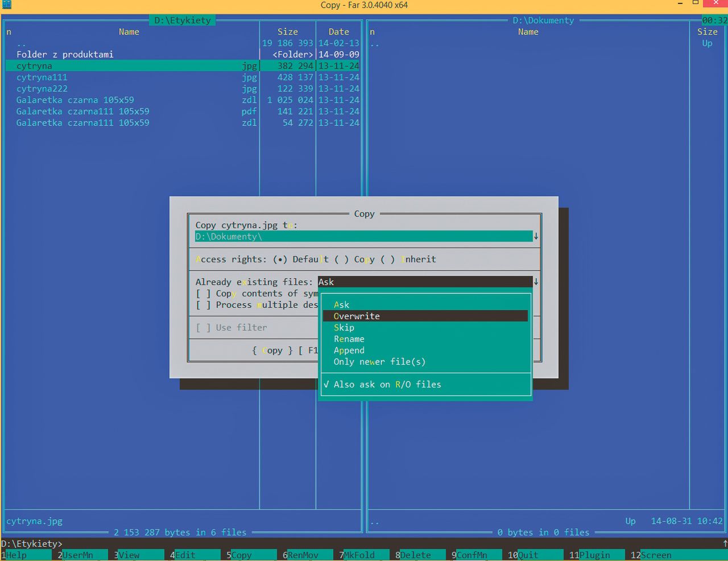This screenshot has height=561, width=728.
Task: Click the 0 bytes in 0 files status
Action: coord(544,533)
